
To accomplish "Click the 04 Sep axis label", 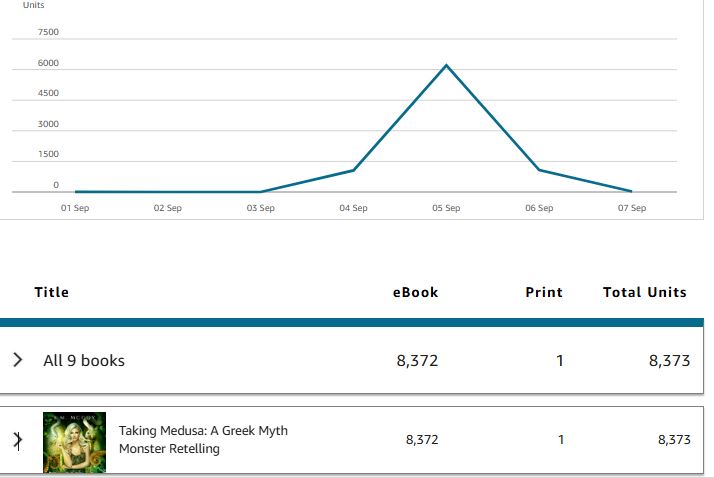I will coord(353,208).
